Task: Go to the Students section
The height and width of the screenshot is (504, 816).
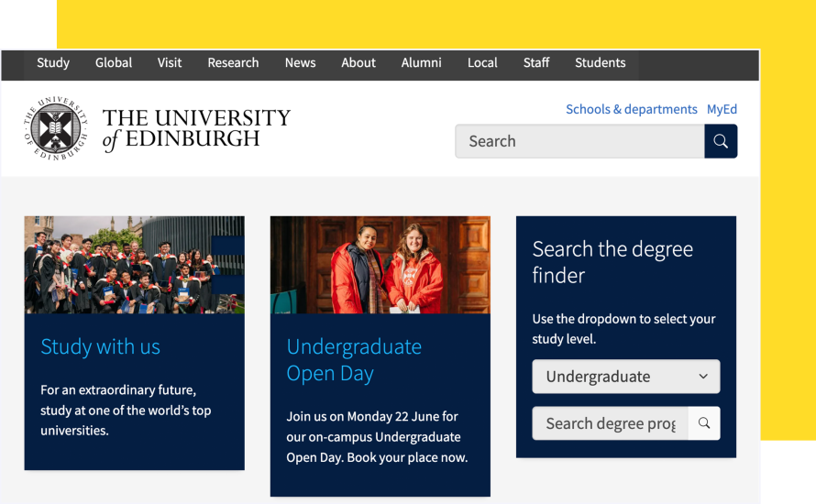Action: coord(601,63)
